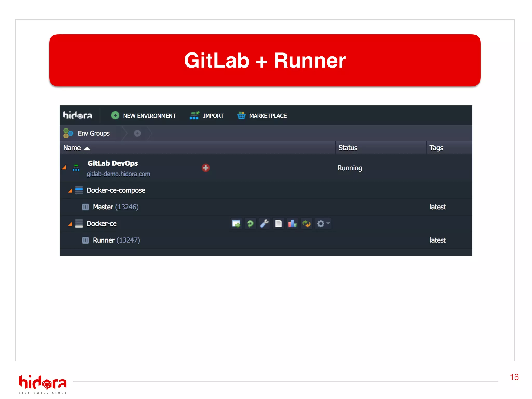The width and height of the screenshot is (532, 399).
Task: Open Docker-ce in browser icon
Action: (x=236, y=223)
